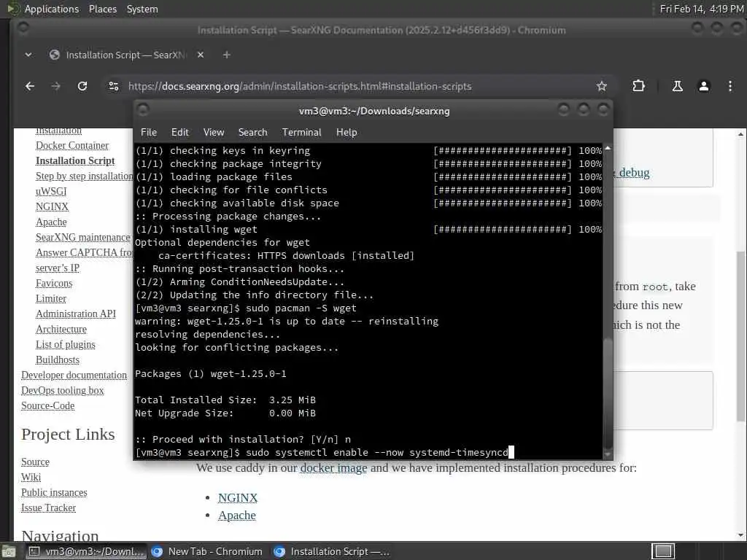Open the terminal Search menu
Image resolution: width=747 pixels, height=560 pixels.
[x=252, y=133]
